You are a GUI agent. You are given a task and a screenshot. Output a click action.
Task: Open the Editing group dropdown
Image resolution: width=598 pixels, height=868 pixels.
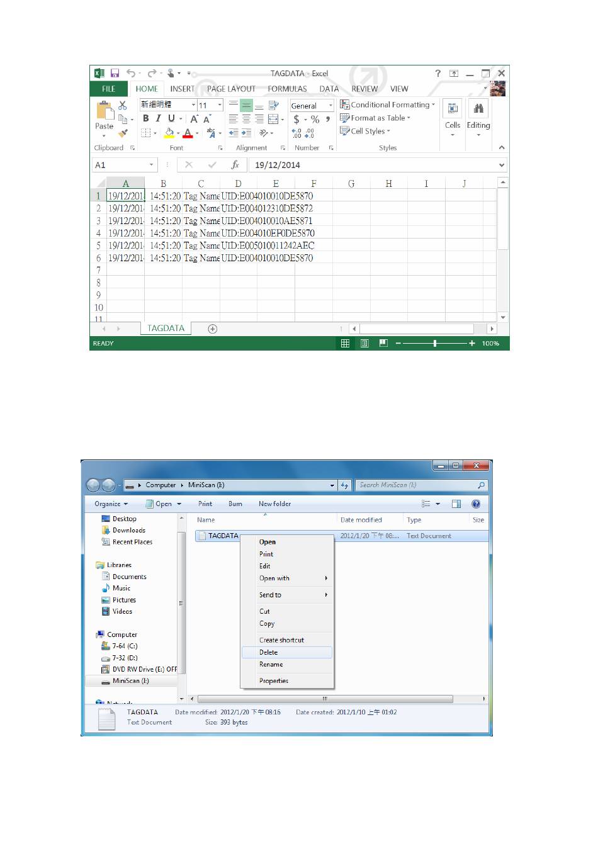click(x=478, y=118)
